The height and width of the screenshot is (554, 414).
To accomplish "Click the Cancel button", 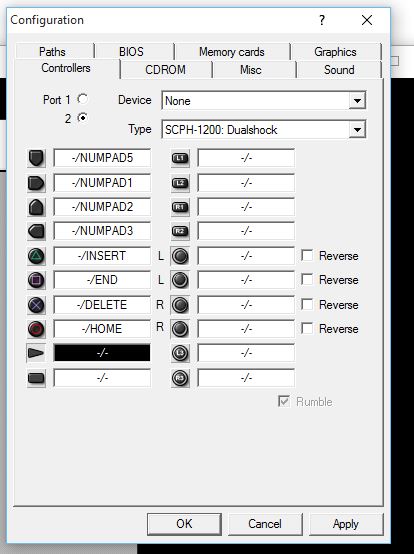I will pyautogui.click(x=265, y=524).
